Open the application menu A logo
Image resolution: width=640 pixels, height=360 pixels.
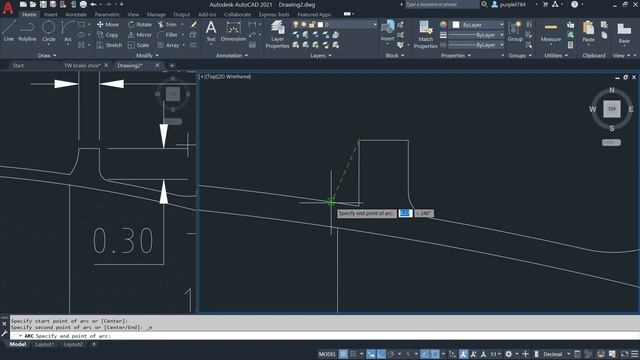pyautogui.click(x=8, y=7)
